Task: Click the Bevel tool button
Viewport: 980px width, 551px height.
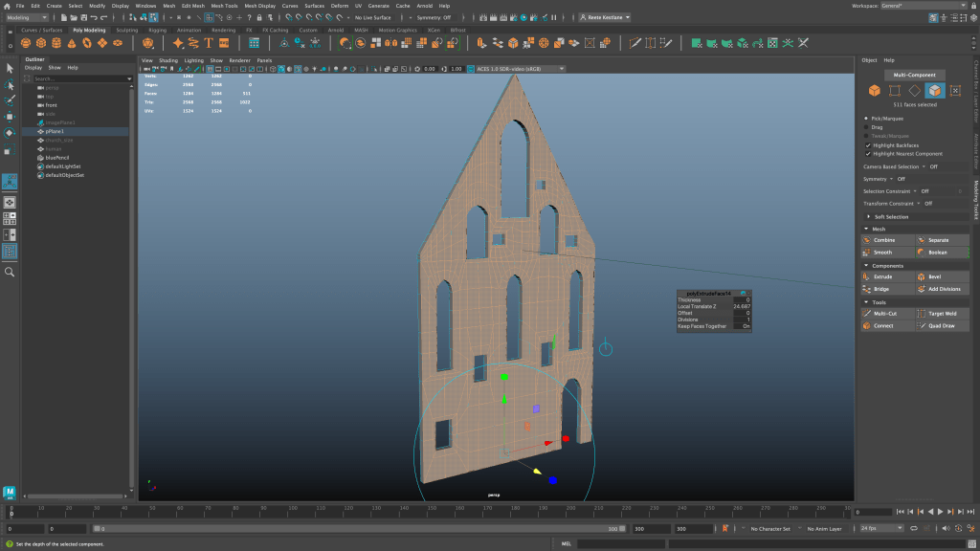Action: coord(935,276)
